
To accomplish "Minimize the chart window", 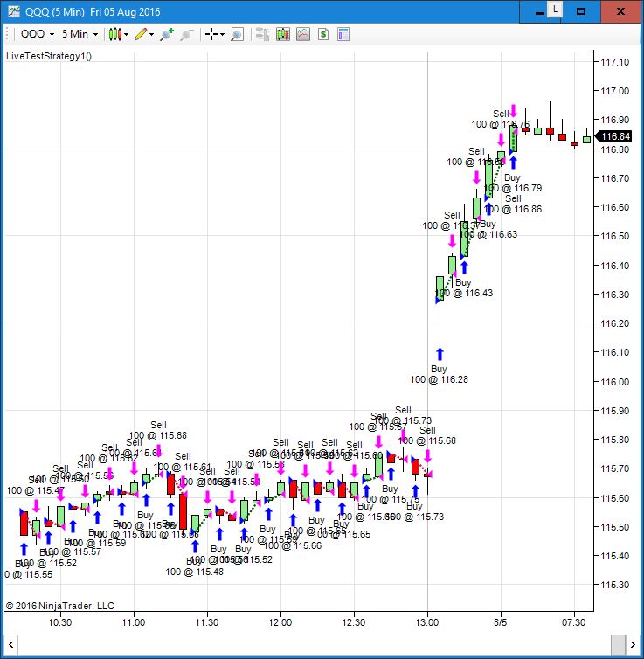I will [x=540, y=12].
